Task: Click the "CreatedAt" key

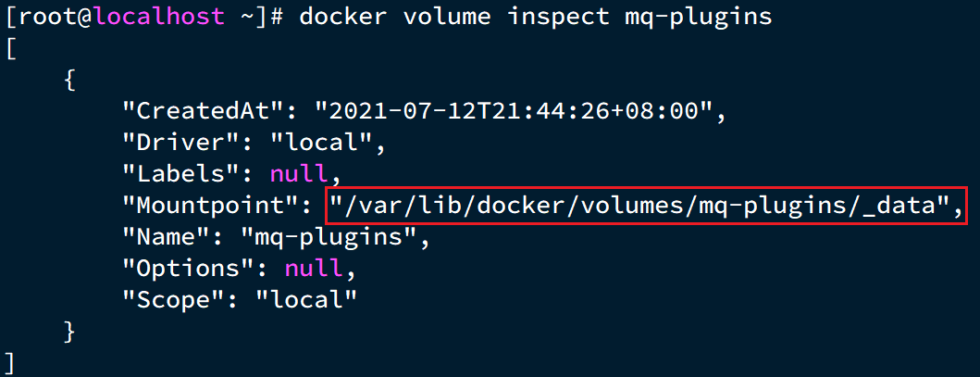Action: 201,112
